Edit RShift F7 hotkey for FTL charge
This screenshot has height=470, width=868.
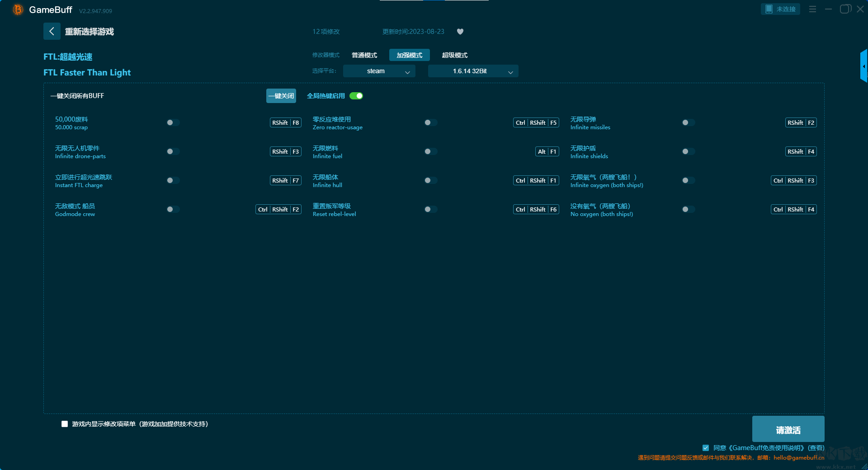pos(286,180)
